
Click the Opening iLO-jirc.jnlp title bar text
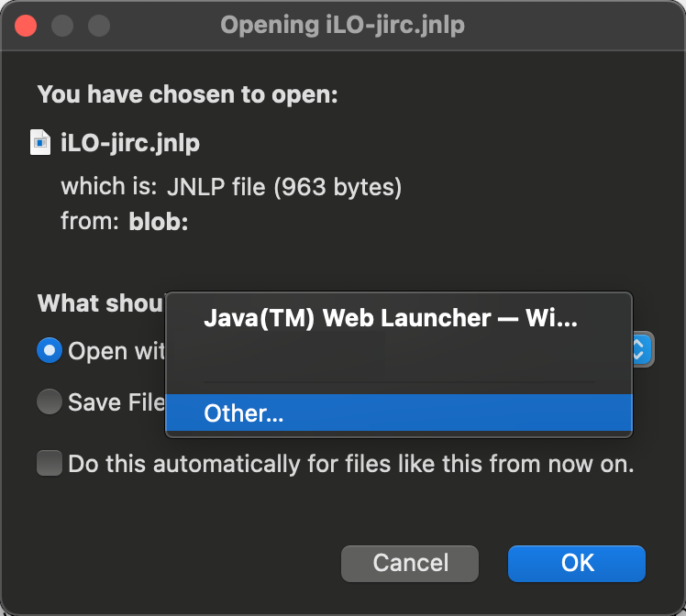[x=343, y=25]
